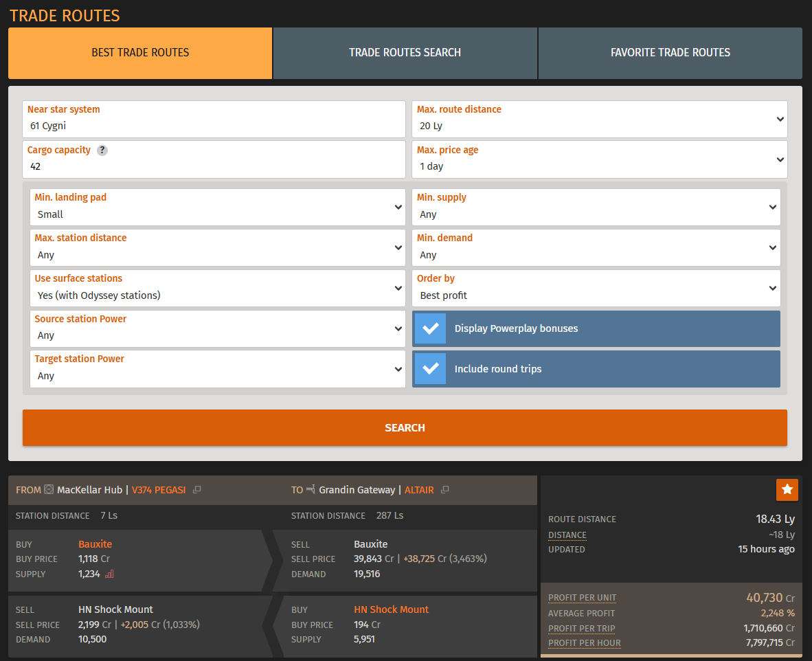Open the Order by dropdown

(x=596, y=288)
